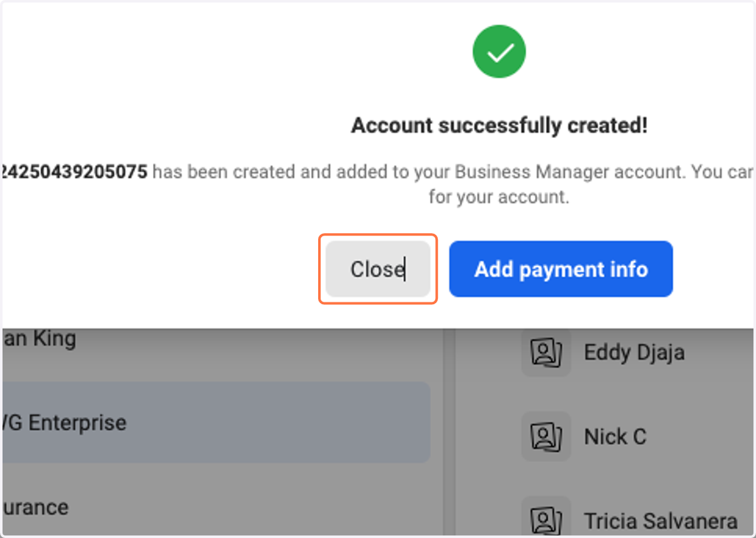Click the profile icon beside Eddy Djaja

pos(546,352)
